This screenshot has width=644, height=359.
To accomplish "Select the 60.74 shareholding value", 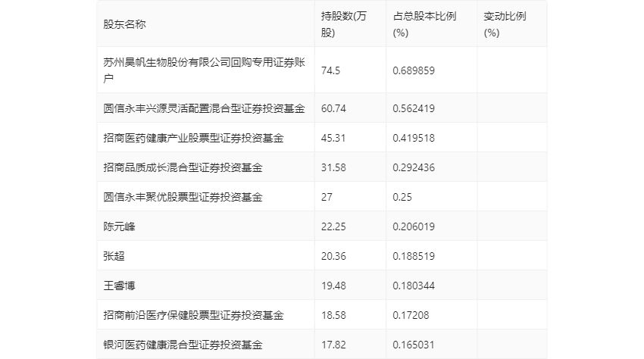I will pos(333,108).
